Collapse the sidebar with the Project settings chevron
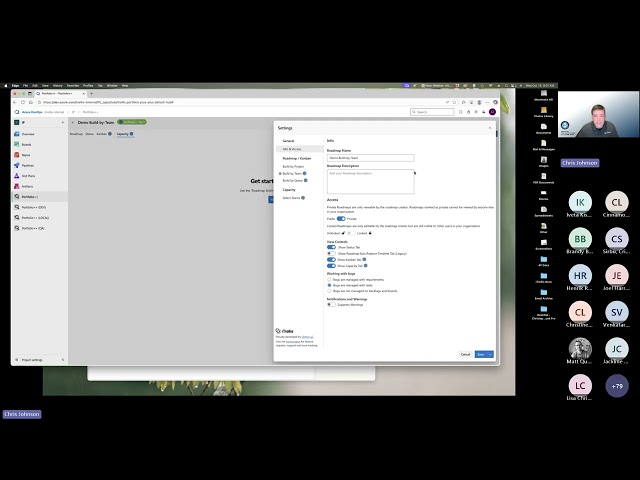This screenshot has width=640, height=480. (x=62, y=360)
